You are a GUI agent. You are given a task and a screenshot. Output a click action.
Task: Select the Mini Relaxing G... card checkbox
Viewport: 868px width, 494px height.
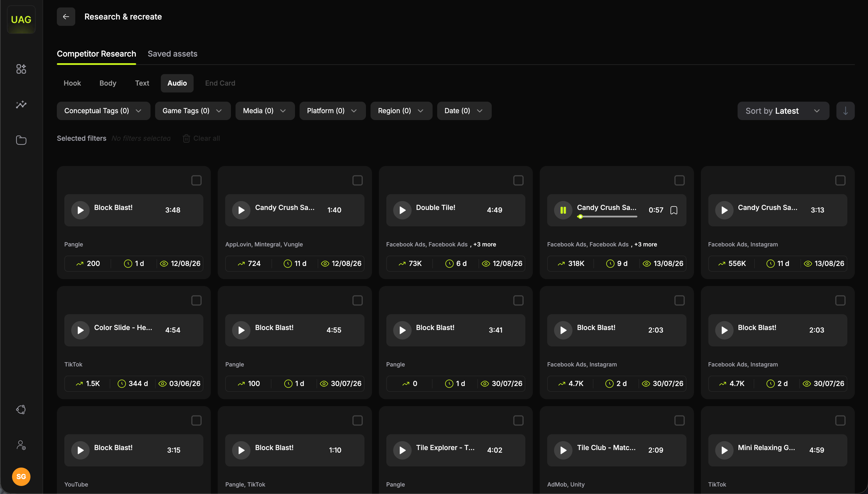point(840,421)
